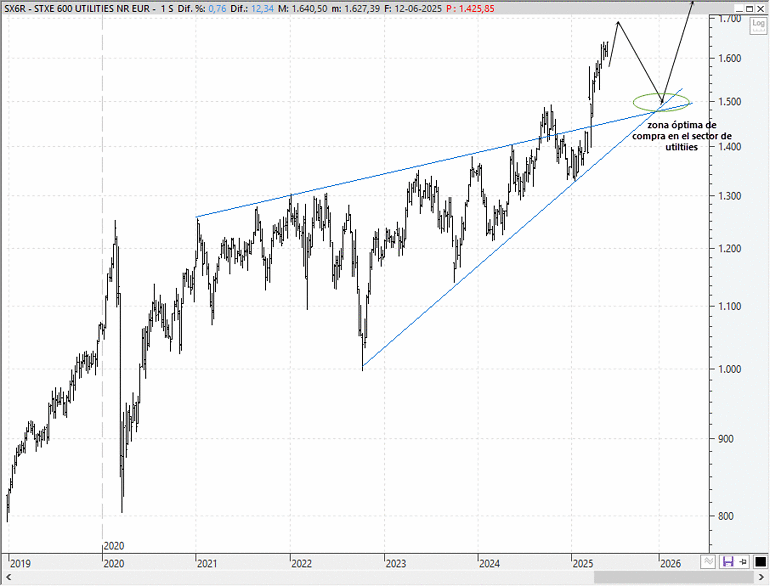The width and height of the screenshot is (770, 586).
Task: Maximize the chart window
Action: click(x=749, y=8)
